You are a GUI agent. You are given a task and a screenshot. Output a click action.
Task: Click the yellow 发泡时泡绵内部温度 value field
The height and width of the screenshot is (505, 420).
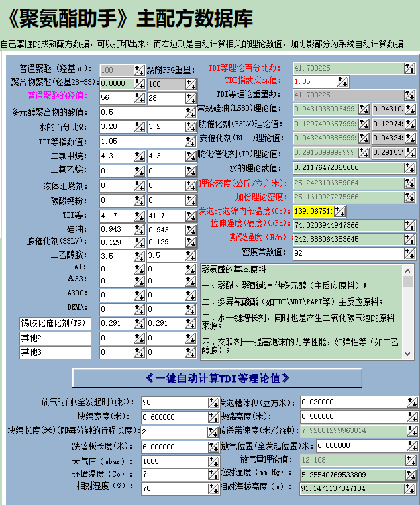pyautogui.click(x=313, y=212)
